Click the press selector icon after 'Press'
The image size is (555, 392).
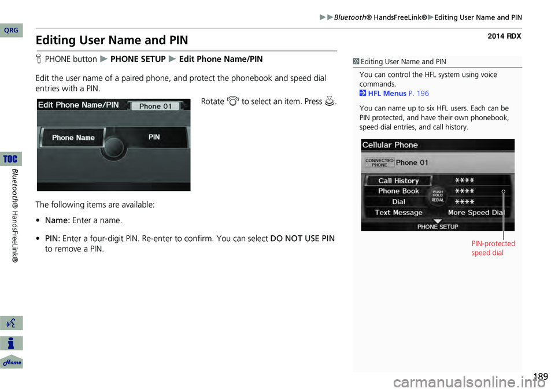330,101
